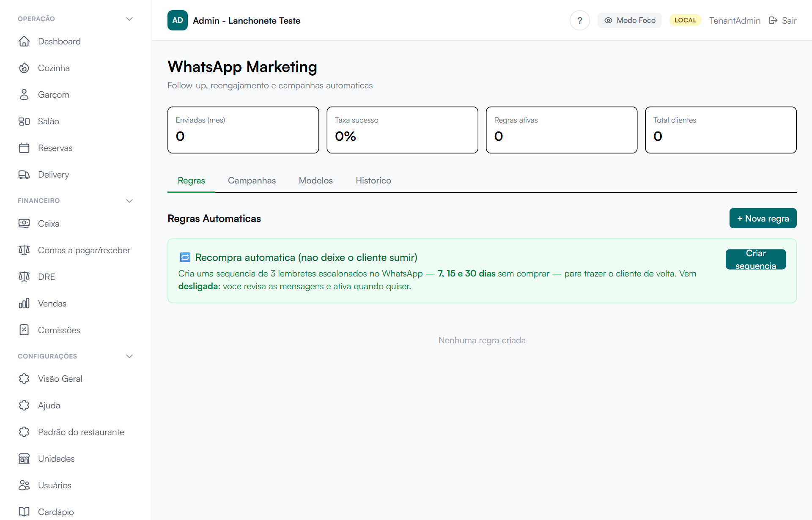
Task: Click the LOCAL environment badge
Action: 685,20
